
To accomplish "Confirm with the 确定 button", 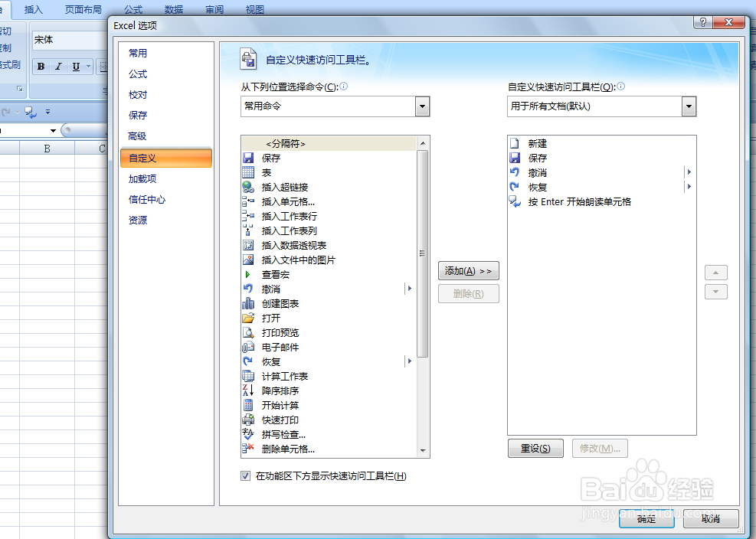I will (646, 519).
